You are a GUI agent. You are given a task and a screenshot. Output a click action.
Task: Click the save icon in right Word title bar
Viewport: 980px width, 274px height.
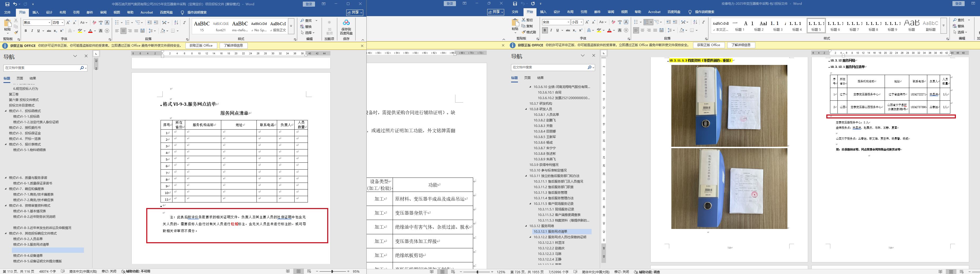click(x=515, y=4)
